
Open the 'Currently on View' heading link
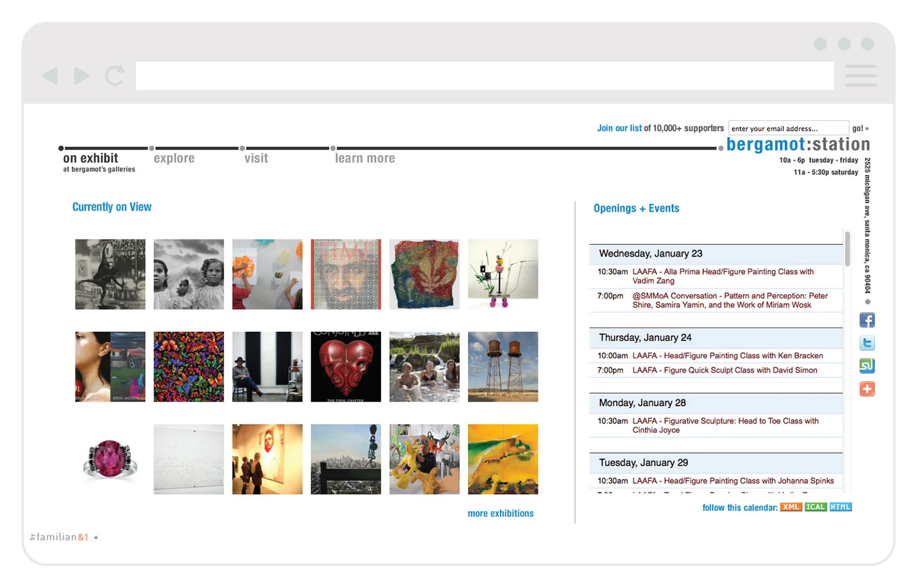click(x=112, y=207)
